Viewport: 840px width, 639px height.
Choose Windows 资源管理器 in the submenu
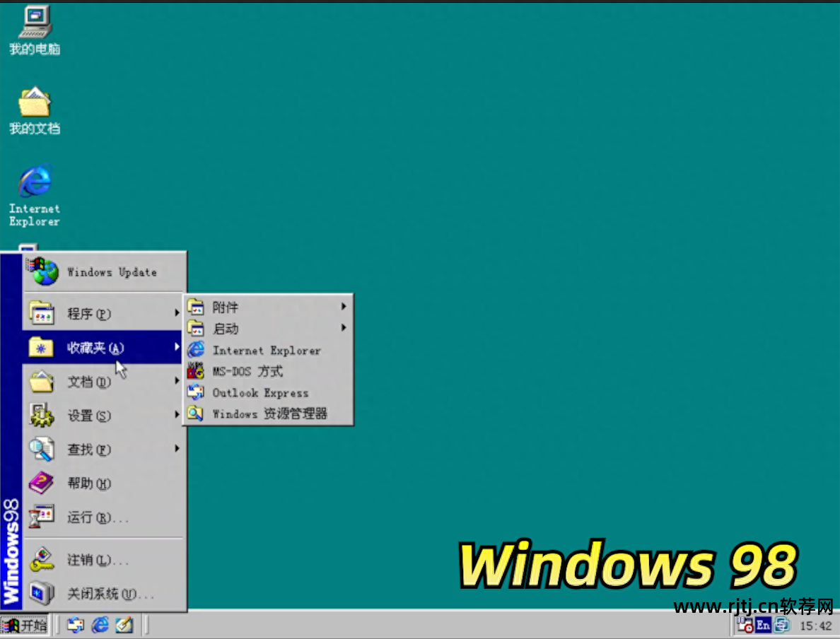click(268, 414)
